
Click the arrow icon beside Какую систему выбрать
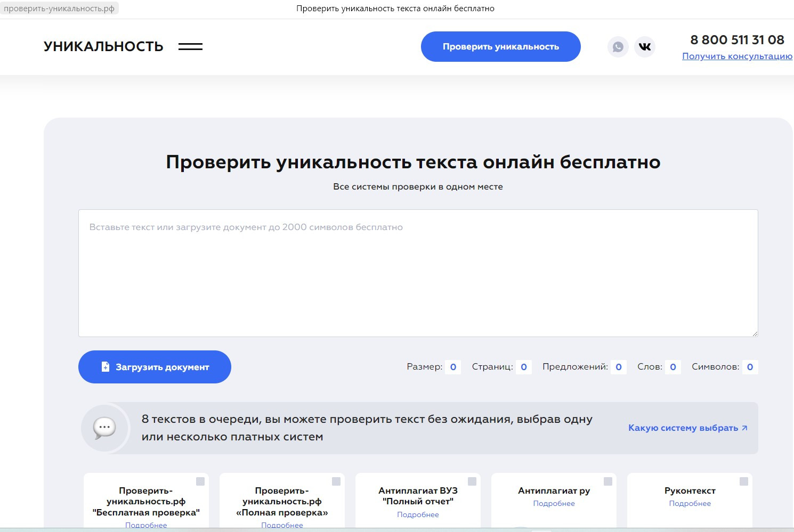pos(745,428)
